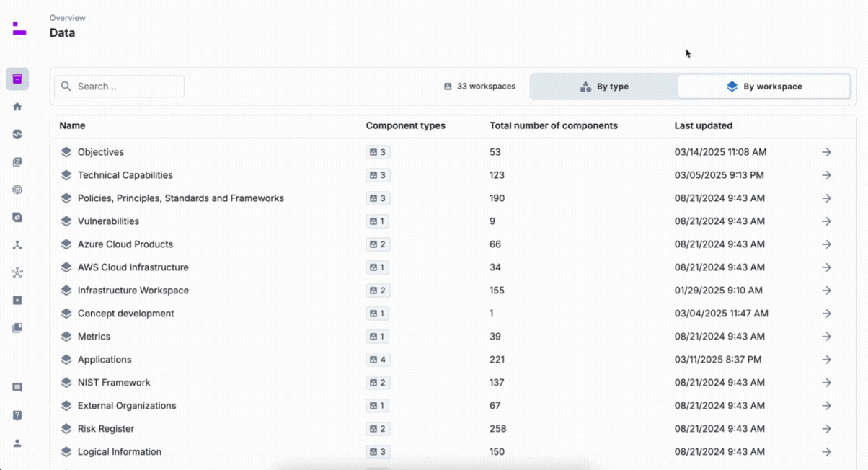Sort by the Last updated column header

pos(704,125)
